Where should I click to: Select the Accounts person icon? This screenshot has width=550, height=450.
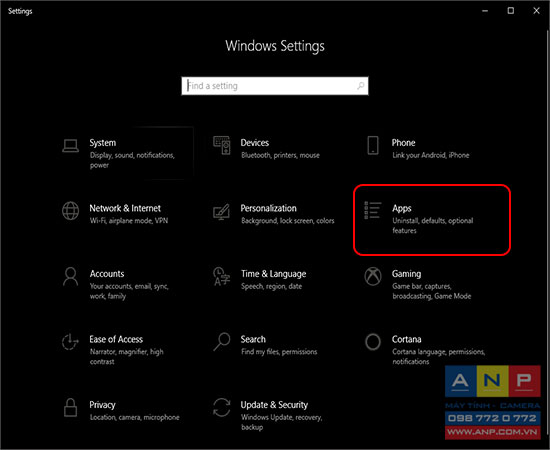click(71, 277)
